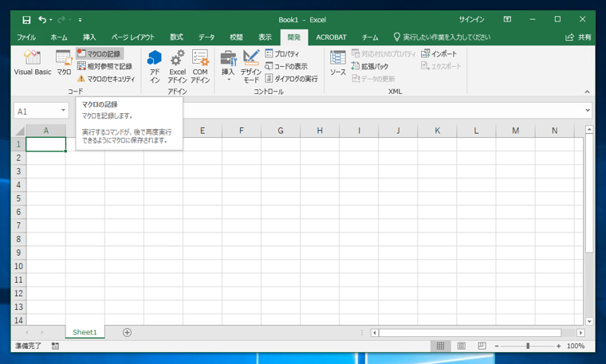Select column K header

(437, 131)
